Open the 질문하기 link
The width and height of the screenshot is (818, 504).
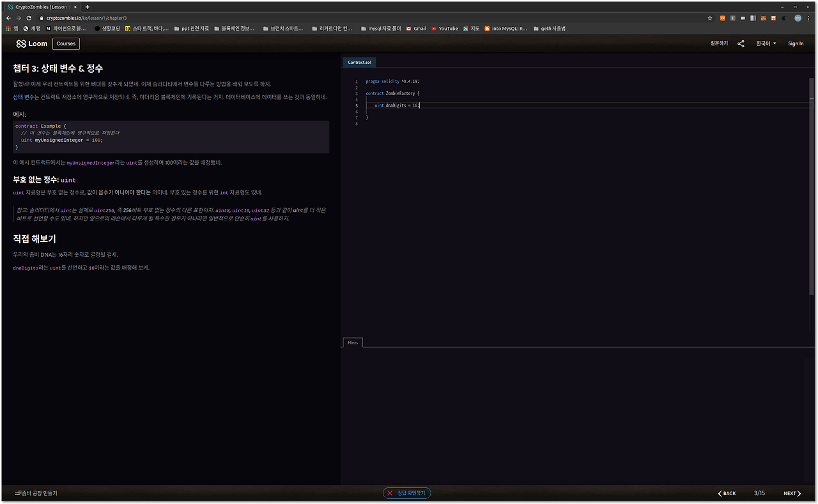click(x=719, y=43)
